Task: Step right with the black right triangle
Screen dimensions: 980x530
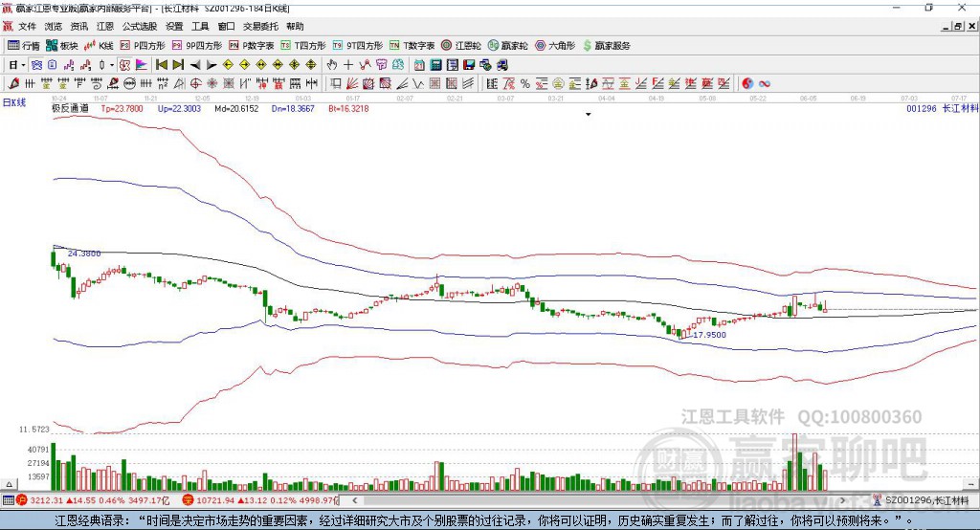Action: coord(212,65)
